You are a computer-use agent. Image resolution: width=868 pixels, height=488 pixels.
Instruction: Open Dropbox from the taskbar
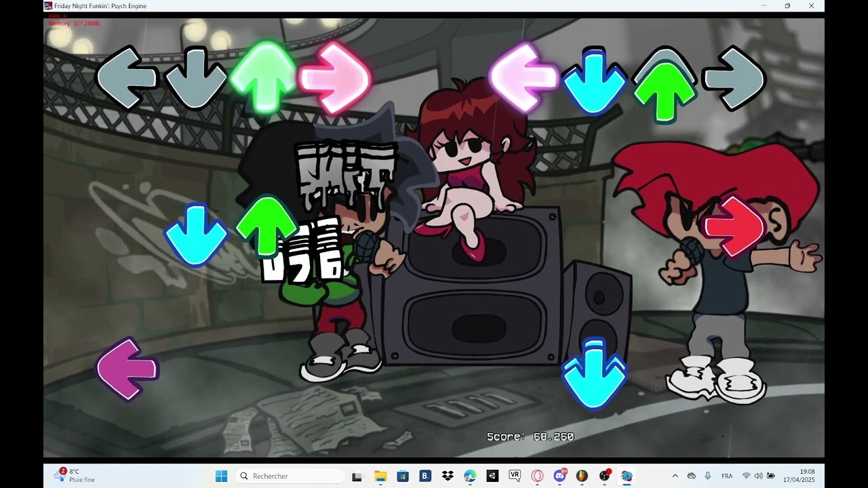click(x=448, y=476)
